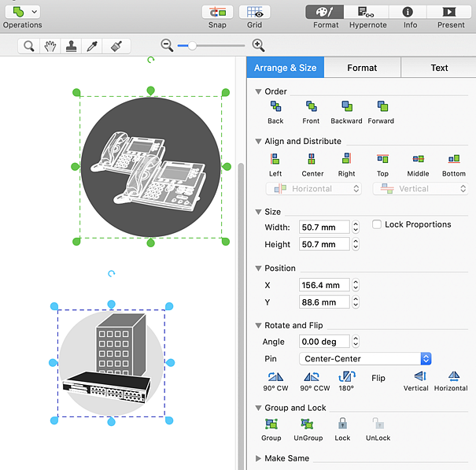Screen dimensions: 476x470
Task: Select the eyedropper tool
Action: (91, 46)
